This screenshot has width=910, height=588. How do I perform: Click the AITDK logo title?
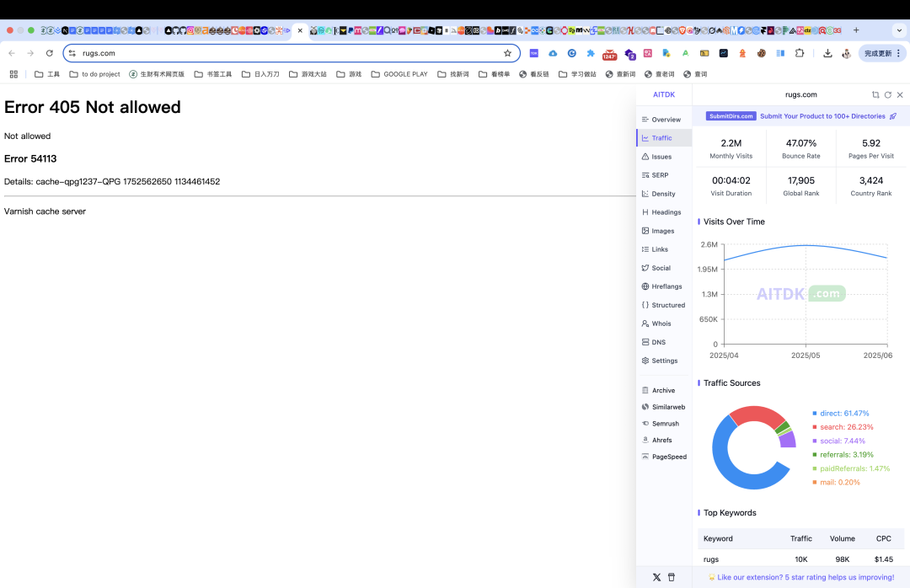[664, 94]
